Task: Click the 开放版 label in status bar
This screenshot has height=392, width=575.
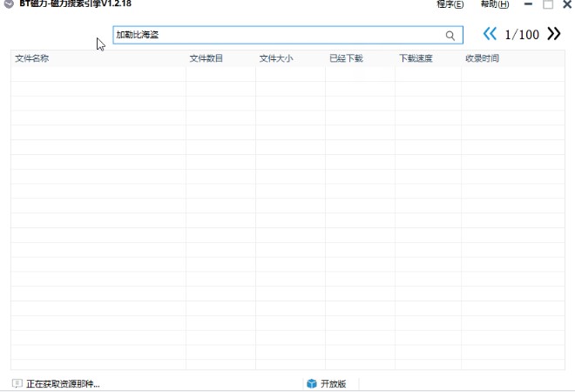Action: click(334, 384)
